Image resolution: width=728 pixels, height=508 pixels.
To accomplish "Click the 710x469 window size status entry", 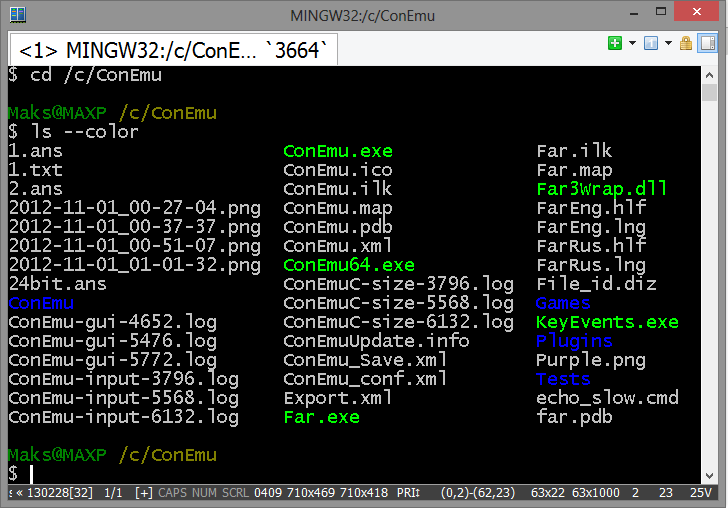I will click(x=311, y=493).
